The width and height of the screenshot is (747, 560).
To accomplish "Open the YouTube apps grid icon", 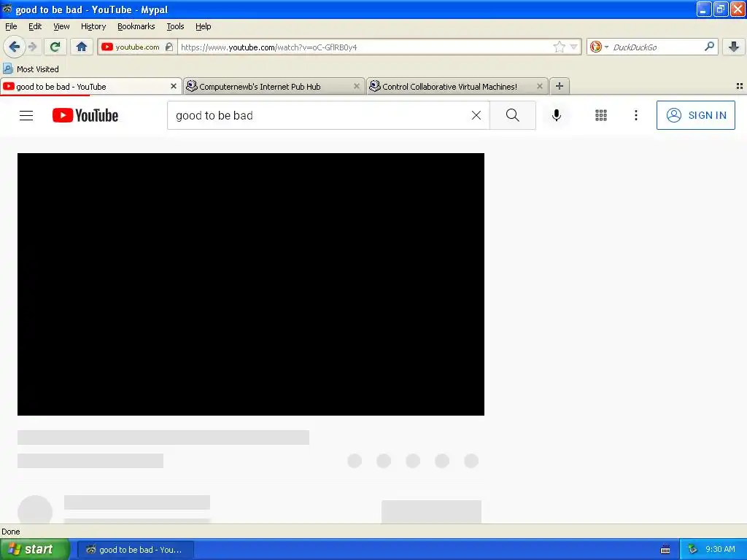I will (601, 115).
